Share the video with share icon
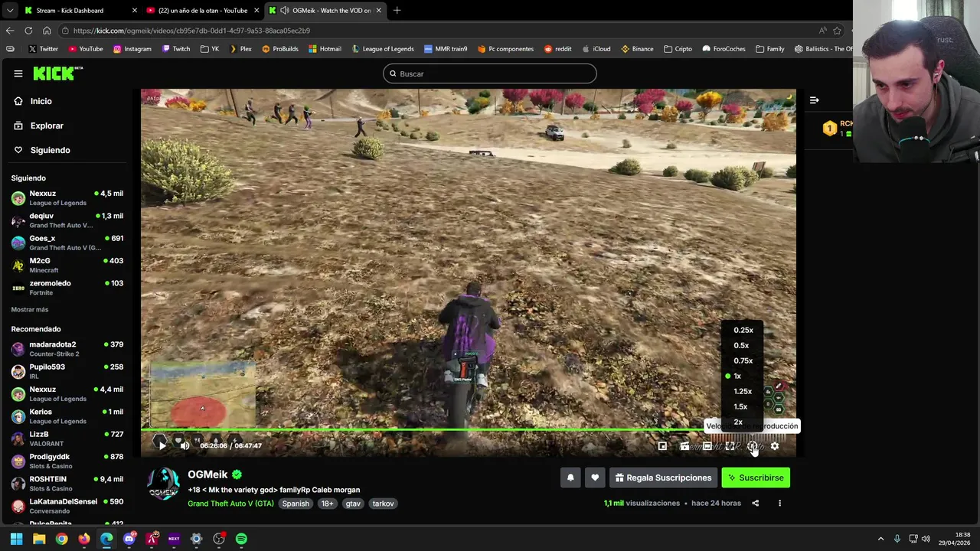The height and width of the screenshot is (551, 980). click(755, 504)
